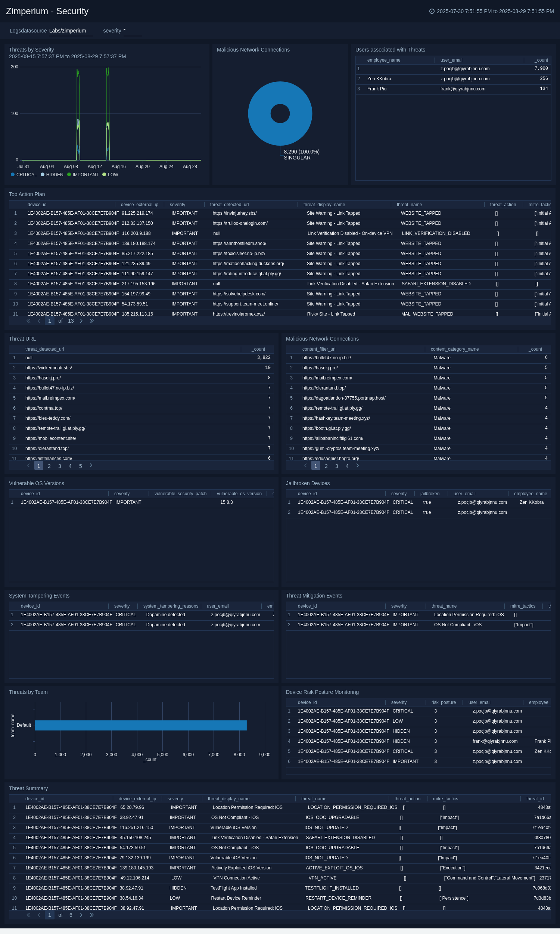Sort Users table by _count column
This screenshot has height=934, width=560.
[x=541, y=60]
